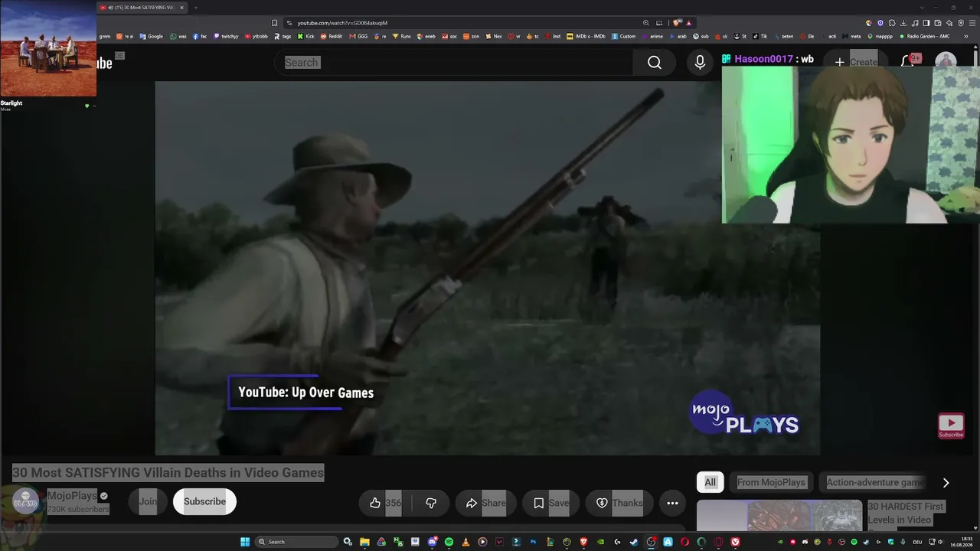Image resolution: width=980 pixels, height=551 pixels.
Task: Click the video player to pause
Action: [487, 268]
